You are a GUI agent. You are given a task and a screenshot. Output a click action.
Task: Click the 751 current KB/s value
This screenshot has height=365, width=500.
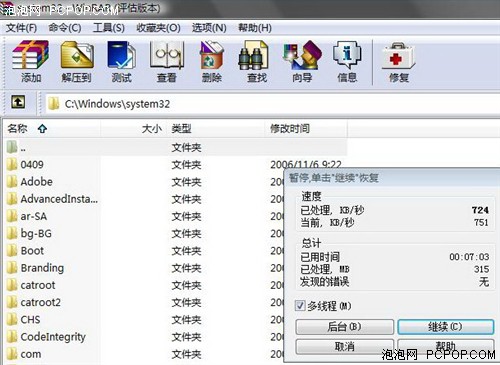481,222
